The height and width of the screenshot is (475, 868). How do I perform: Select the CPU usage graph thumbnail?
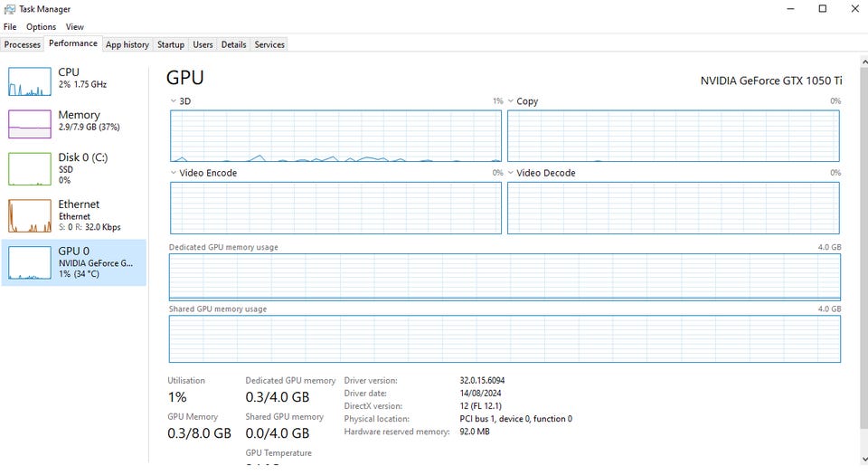pos(29,81)
